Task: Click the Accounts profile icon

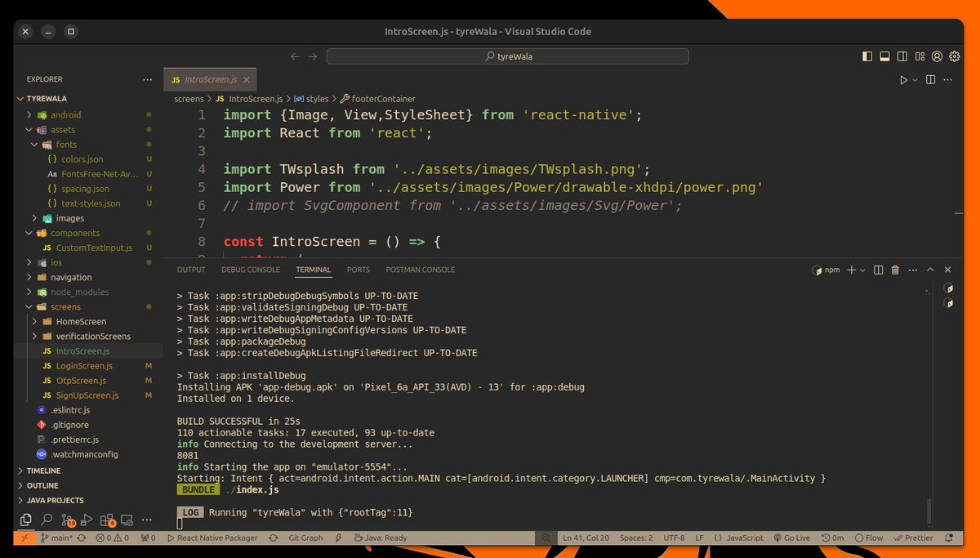Action: coord(937,56)
